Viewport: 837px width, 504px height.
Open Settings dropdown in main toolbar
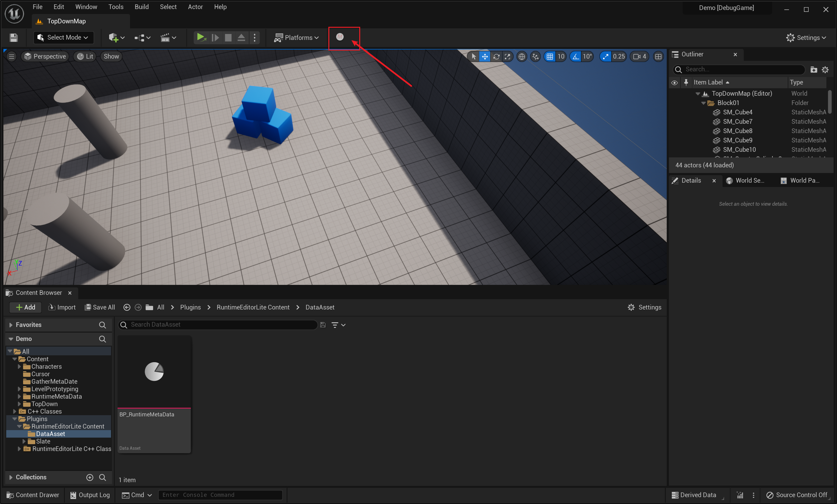[806, 37]
